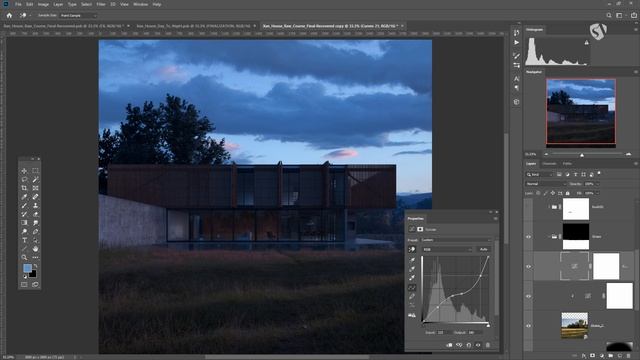Select the Hand tool

pos(36,249)
